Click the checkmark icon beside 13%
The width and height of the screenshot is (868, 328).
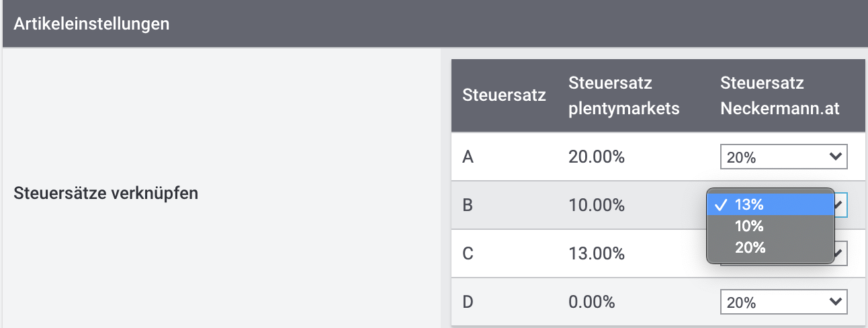point(720,205)
